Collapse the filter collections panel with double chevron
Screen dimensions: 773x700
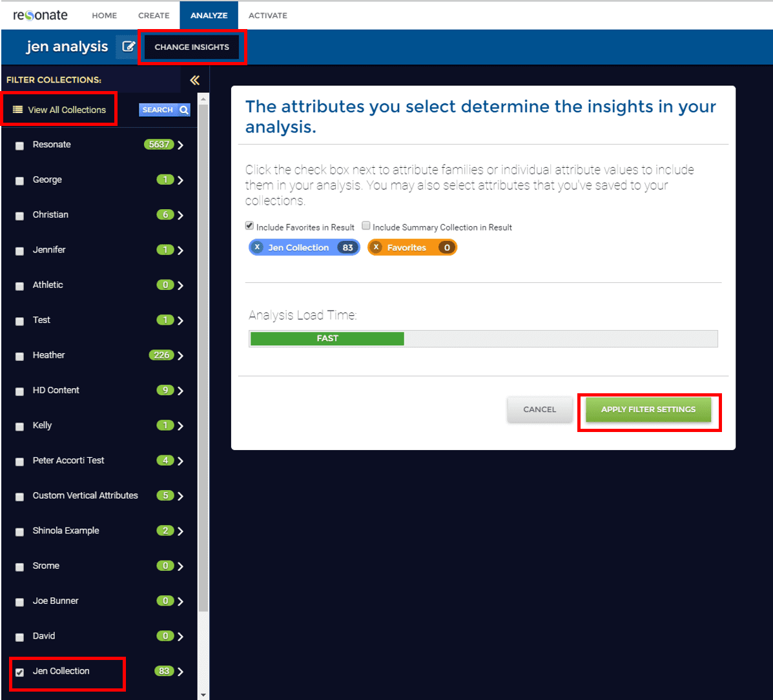coord(194,80)
